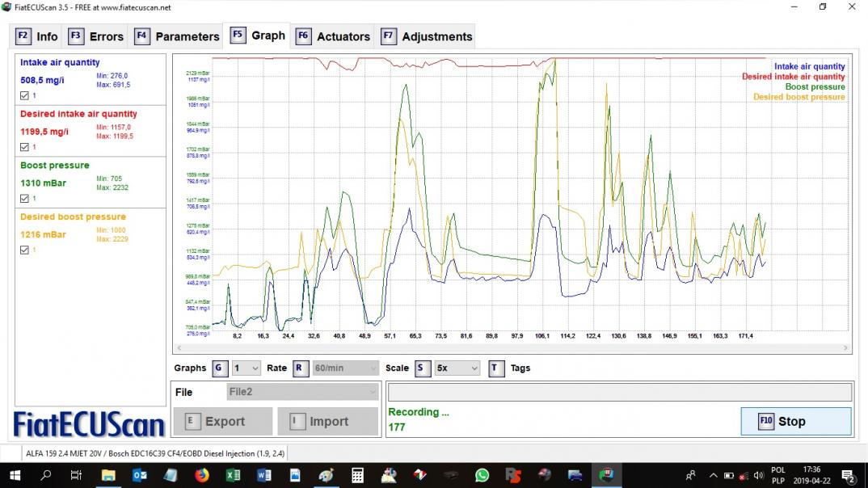Uncheck the Boost pressure graph checkbox
Screen dimensions: 868x488
coord(24,198)
